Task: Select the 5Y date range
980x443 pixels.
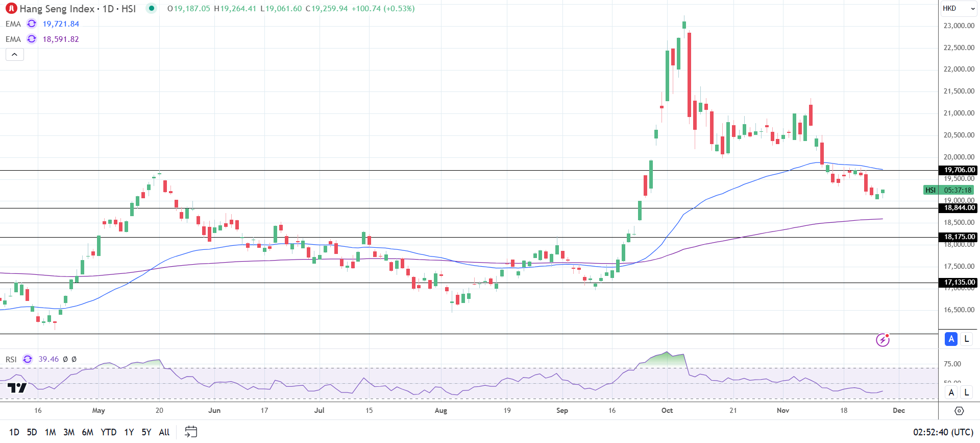Action: point(146,432)
